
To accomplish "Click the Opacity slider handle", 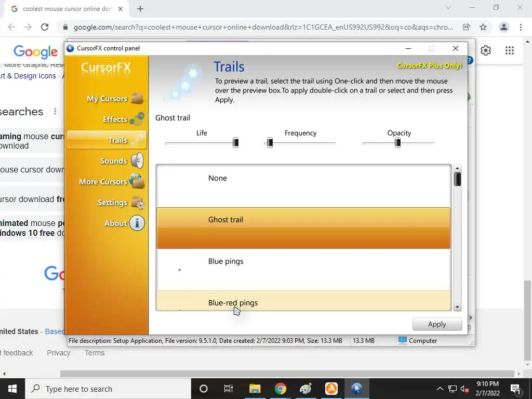I will pos(397,142).
